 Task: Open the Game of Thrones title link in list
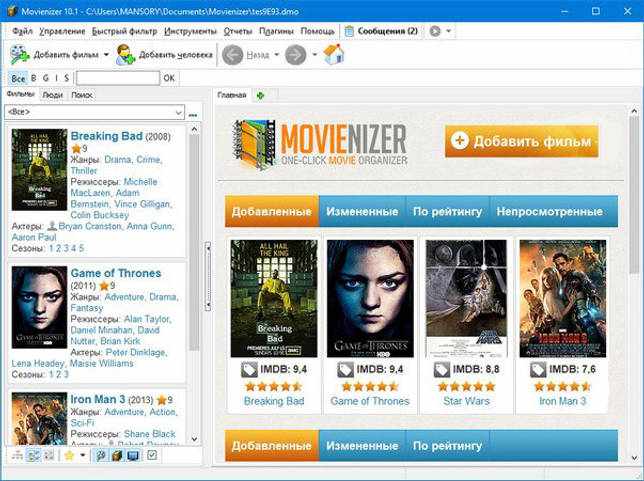point(116,273)
